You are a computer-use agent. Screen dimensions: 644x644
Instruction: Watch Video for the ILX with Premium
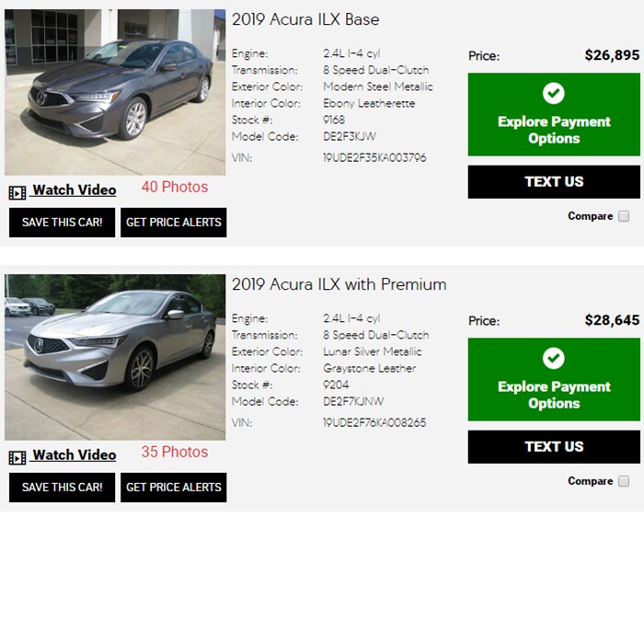tap(75, 454)
